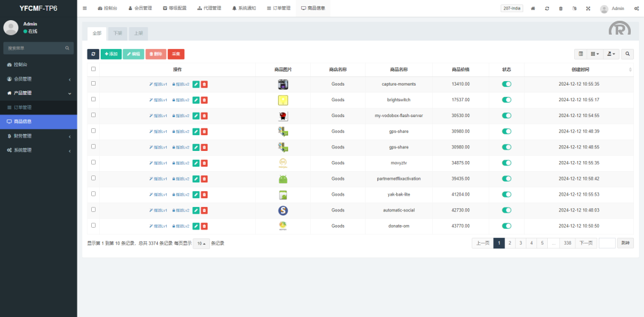644x317 pixels.
Task: Enter fullscreen using the expand arrows icon
Action: click(588, 9)
